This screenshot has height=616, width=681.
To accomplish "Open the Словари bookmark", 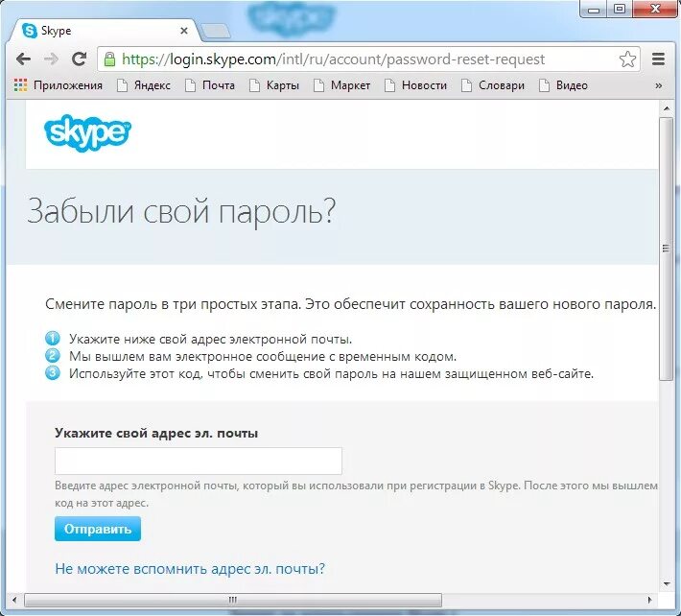I will 493,85.
